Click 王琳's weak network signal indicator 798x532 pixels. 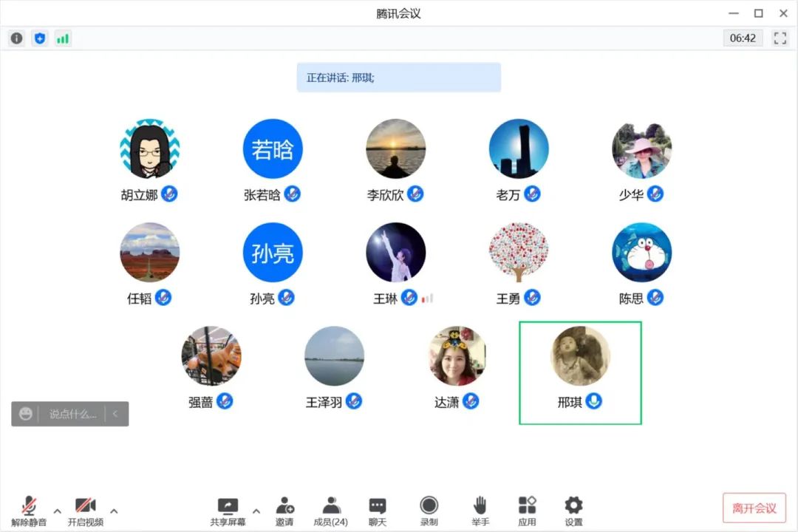pos(427,299)
